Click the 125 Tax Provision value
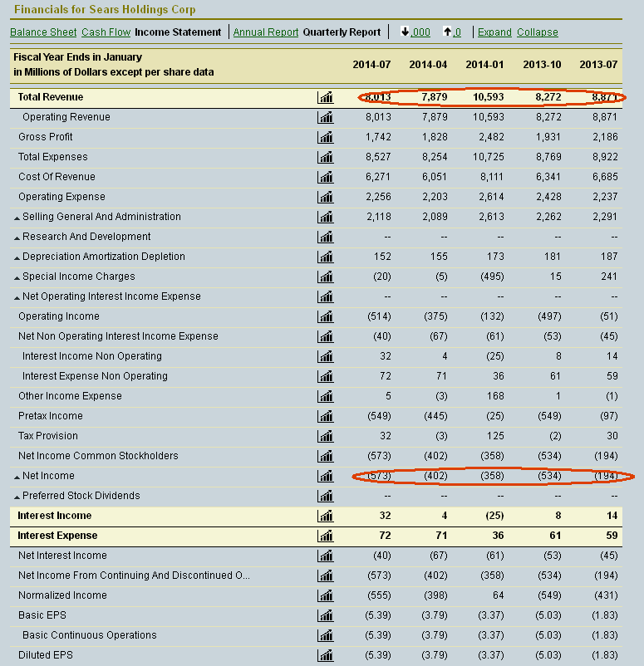This screenshot has width=644, height=666. (495, 436)
